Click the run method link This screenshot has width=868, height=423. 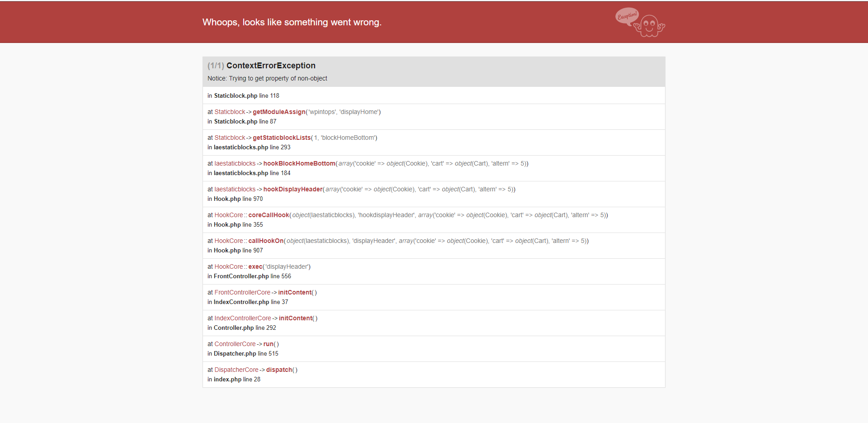point(269,344)
